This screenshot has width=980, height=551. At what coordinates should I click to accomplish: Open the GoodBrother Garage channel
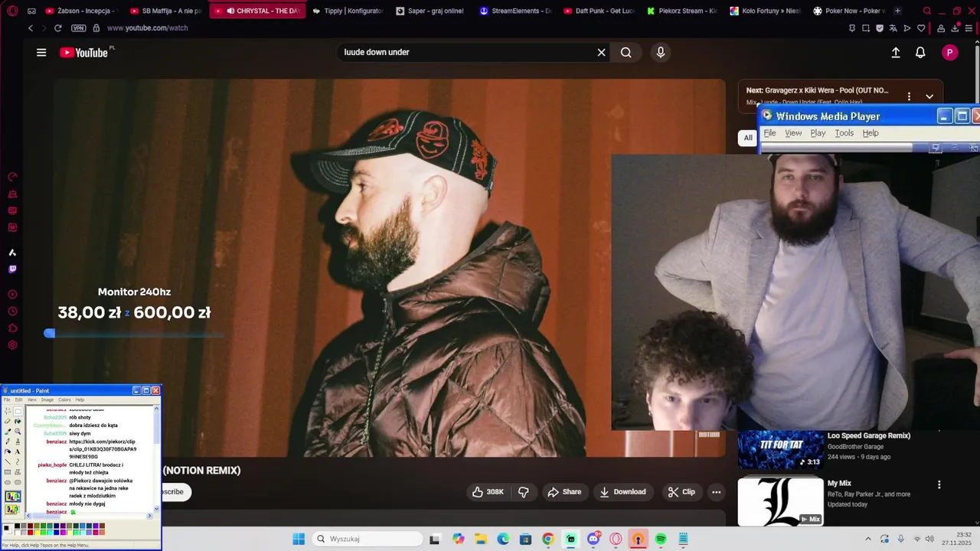coord(856,446)
